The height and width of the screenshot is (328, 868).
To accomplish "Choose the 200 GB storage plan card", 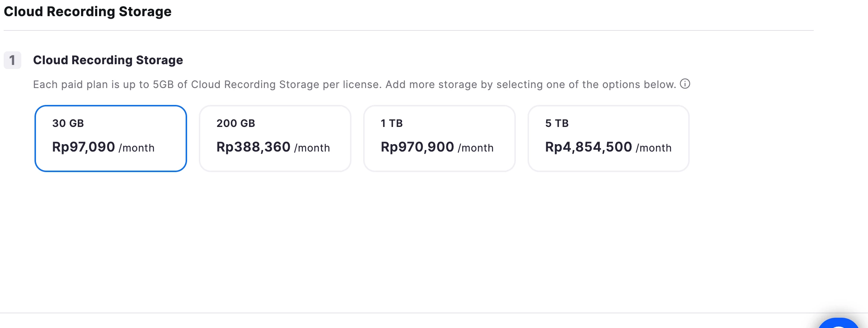I will pyautogui.click(x=275, y=138).
